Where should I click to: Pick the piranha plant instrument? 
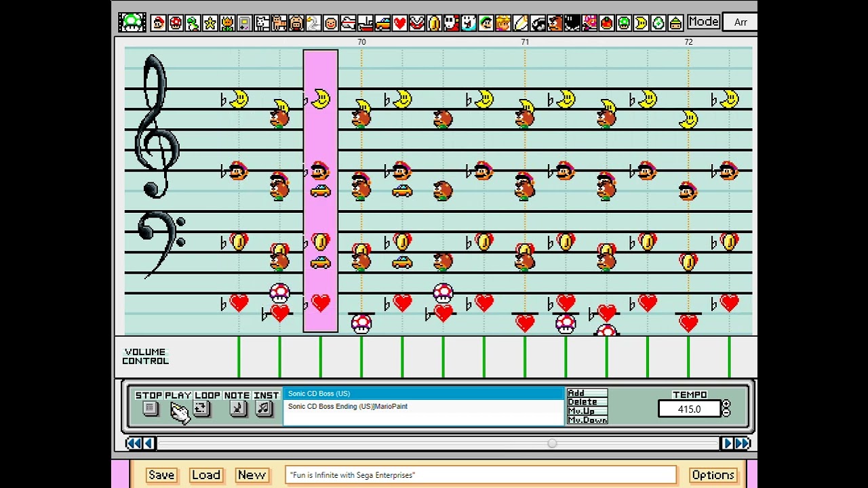coord(417,23)
